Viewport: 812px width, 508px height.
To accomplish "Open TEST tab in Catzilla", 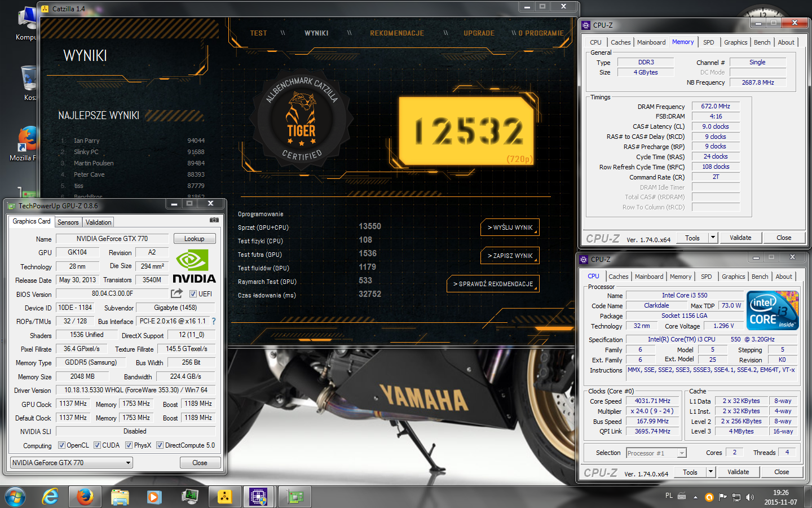I will tap(259, 33).
